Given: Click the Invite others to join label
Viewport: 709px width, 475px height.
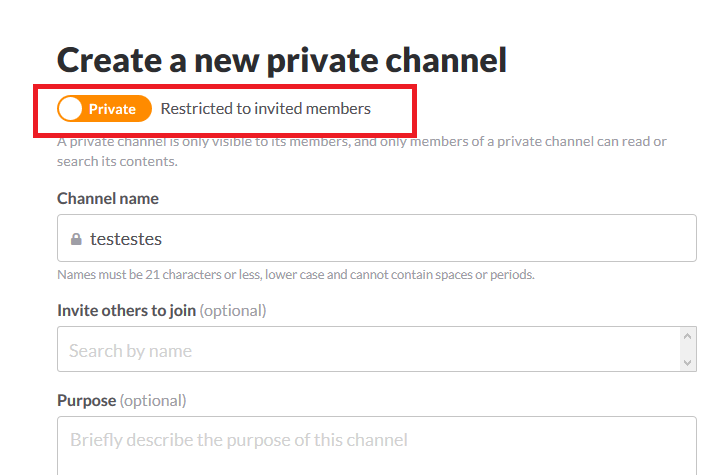Looking at the screenshot, I should (x=126, y=310).
